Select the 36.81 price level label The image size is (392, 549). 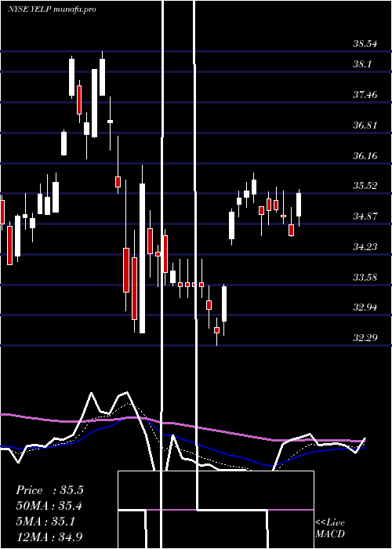point(365,125)
